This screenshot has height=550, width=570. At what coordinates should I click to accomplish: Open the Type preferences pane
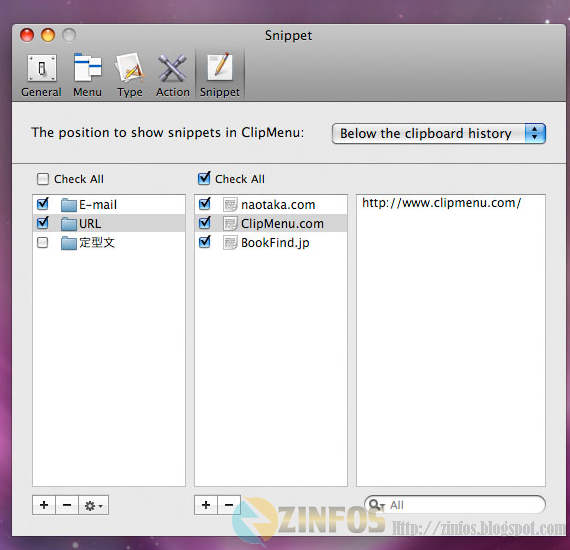(130, 76)
